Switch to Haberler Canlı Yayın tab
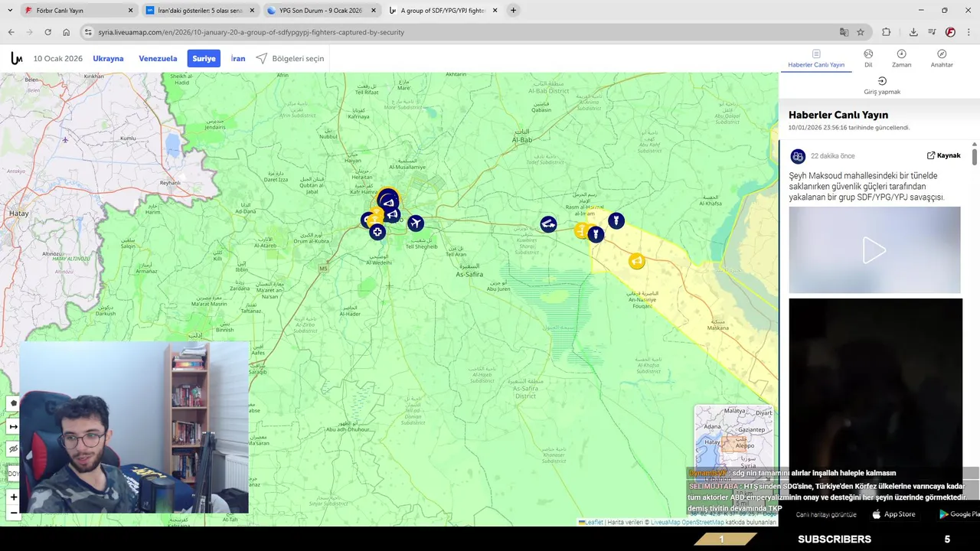 tap(816, 59)
